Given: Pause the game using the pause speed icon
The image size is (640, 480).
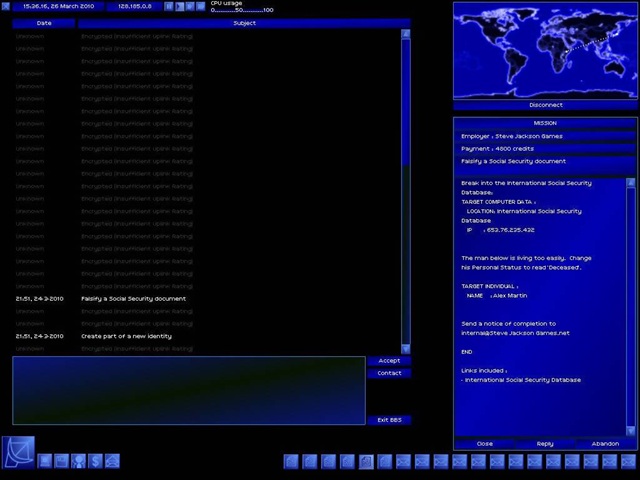Looking at the screenshot, I should tap(168, 6).
